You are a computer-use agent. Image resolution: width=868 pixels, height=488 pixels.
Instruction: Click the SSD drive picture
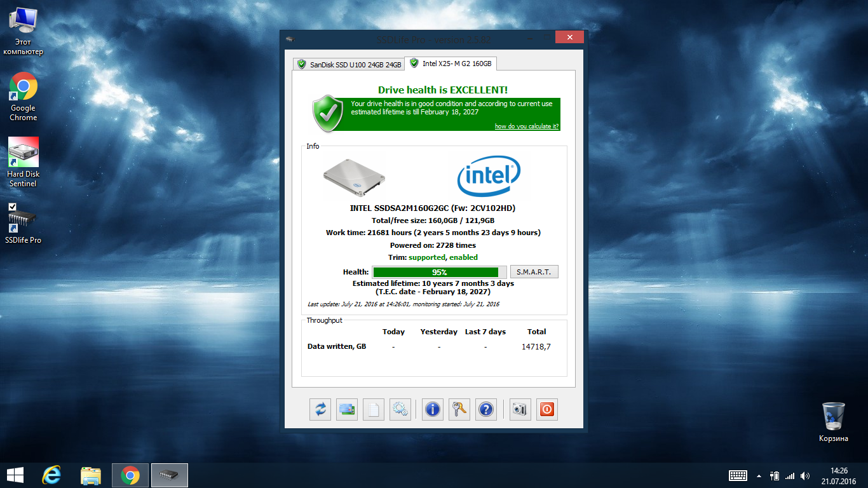click(354, 176)
